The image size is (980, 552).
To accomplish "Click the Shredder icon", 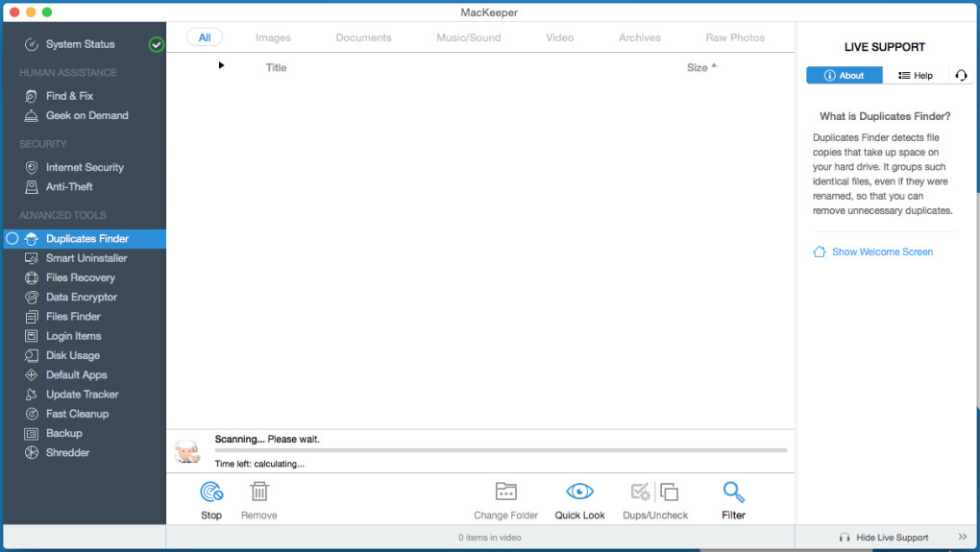I will (x=32, y=453).
